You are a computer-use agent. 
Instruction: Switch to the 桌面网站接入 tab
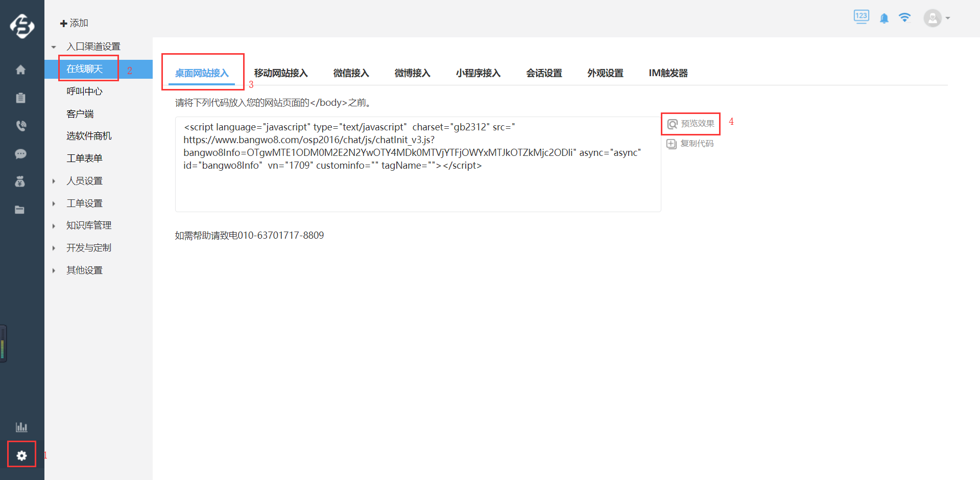point(202,73)
